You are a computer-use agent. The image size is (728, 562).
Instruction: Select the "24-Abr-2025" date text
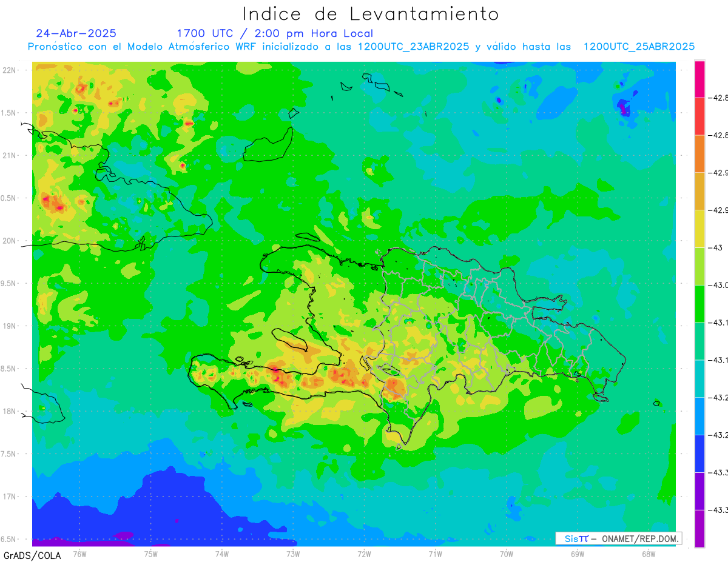(x=76, y=33)
